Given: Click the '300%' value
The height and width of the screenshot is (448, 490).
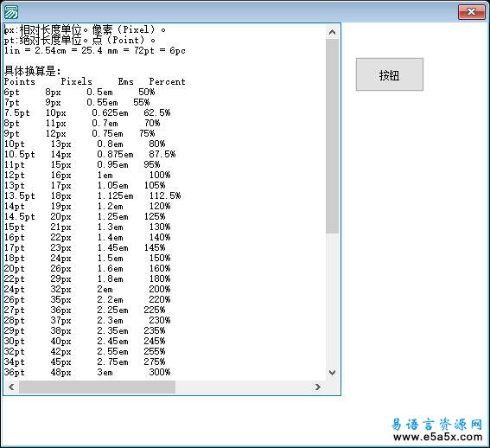Looking at the screenshot, I should click(x=160, y=372).
